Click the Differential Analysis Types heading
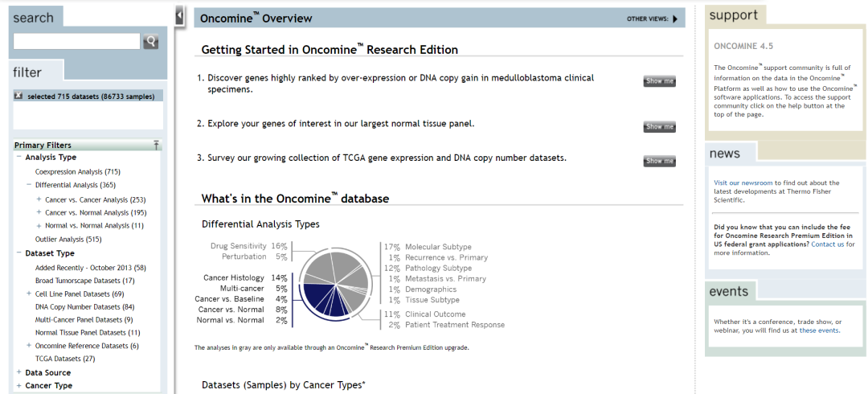 click(260, 224)
